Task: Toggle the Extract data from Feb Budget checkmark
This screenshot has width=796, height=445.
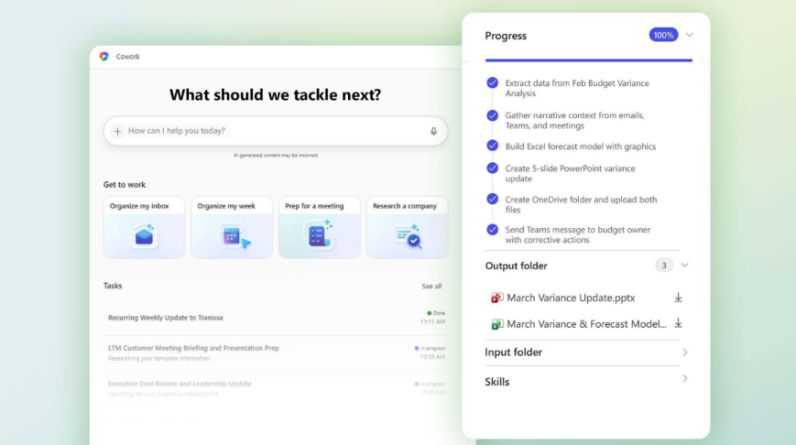Action: pyautogui.click(x=492, y=83)
